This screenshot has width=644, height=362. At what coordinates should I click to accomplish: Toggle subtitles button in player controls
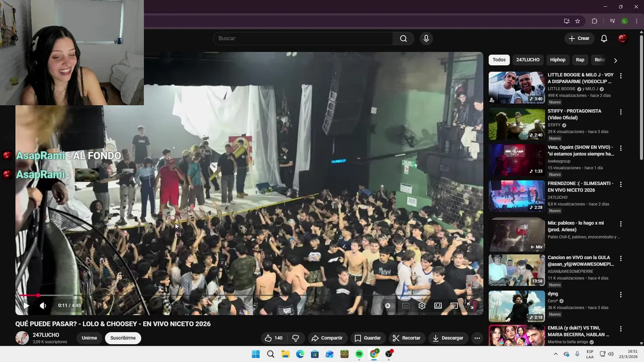(406, 306)
